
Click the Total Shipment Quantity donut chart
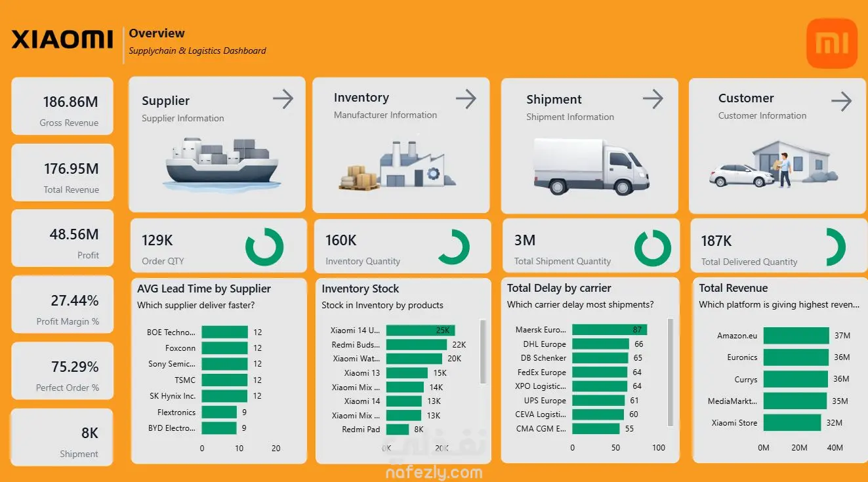pyautogui.click(x=653, y=248)
